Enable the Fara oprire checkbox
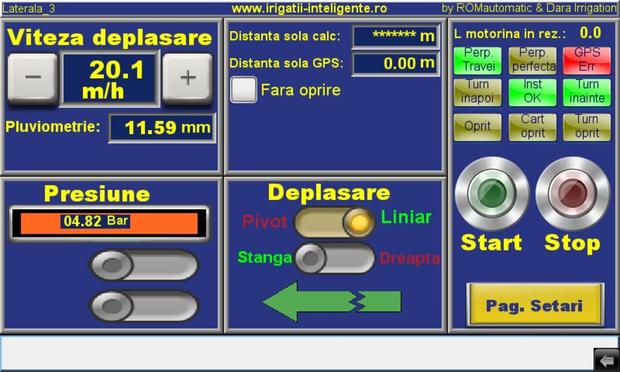The width and height of the screenshot is (620, 372). click(244, 90)
